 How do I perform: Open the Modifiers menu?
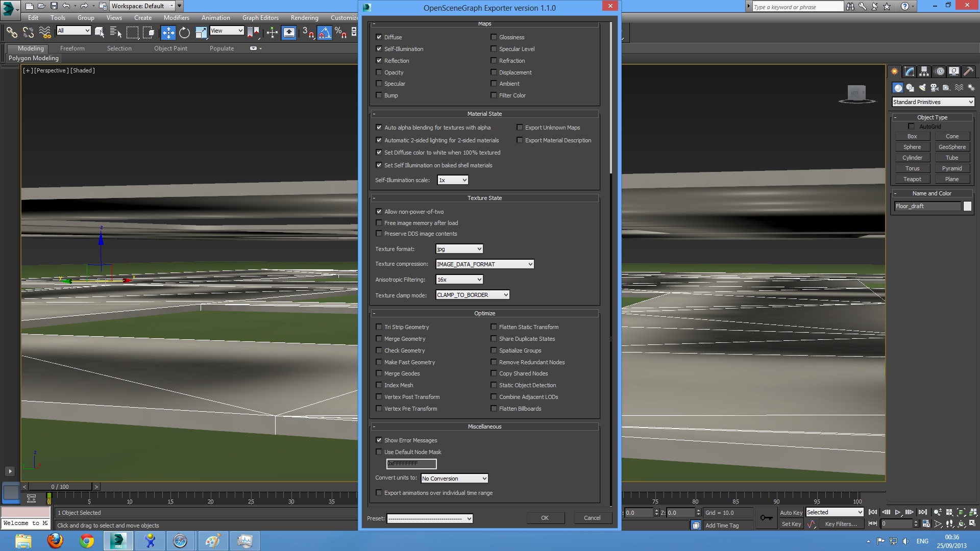click(x=176, y=18)
